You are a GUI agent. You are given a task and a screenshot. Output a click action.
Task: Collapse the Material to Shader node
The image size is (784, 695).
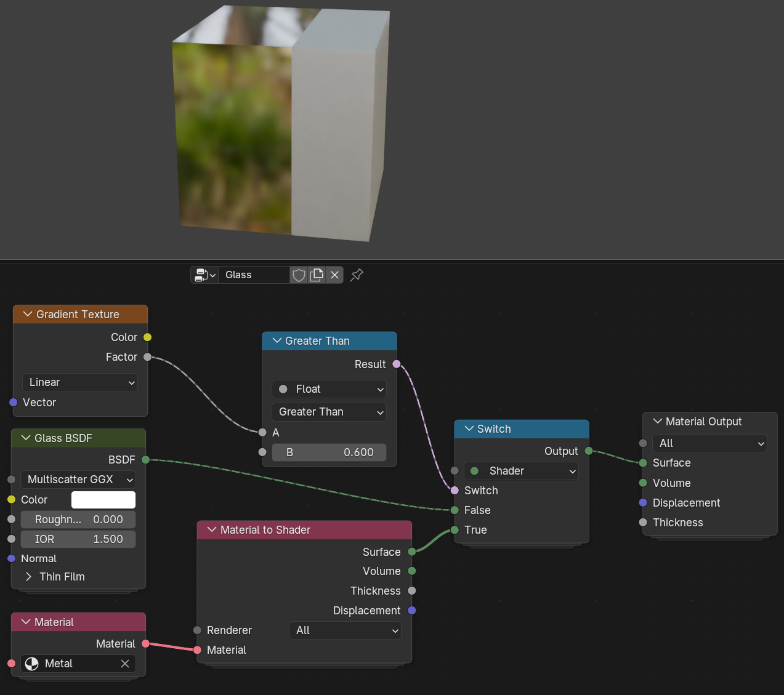[x=212, y=529]
